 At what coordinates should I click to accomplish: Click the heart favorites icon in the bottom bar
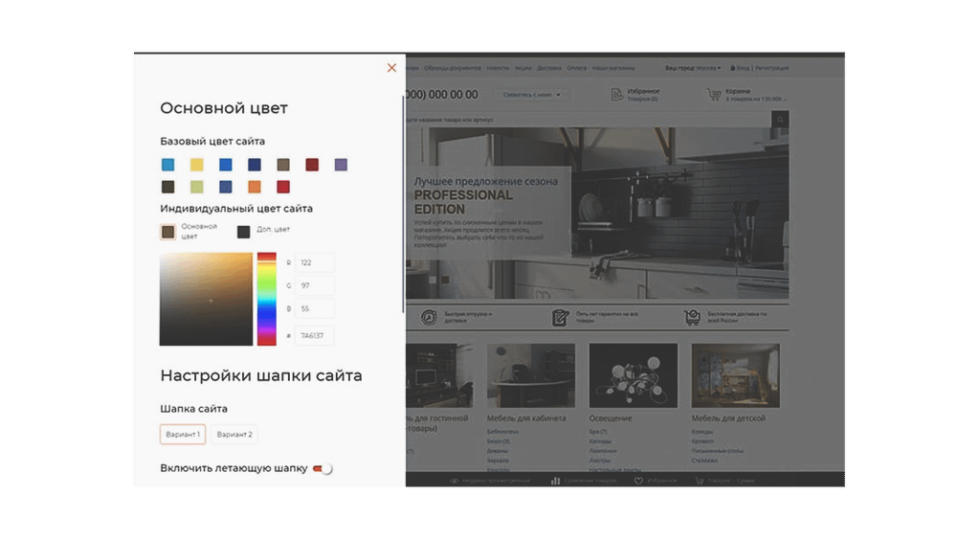(x=638, y=481)
